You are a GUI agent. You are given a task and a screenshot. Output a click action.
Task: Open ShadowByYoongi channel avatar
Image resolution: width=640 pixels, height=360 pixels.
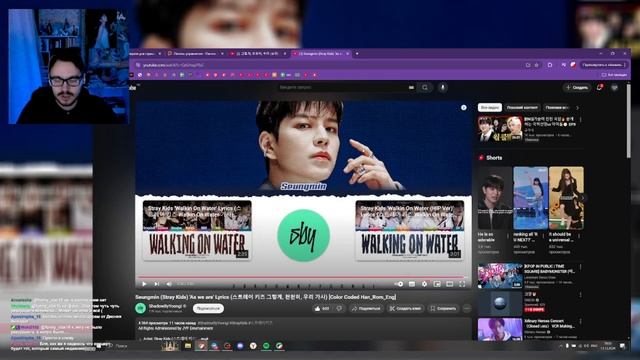[141, 308]
